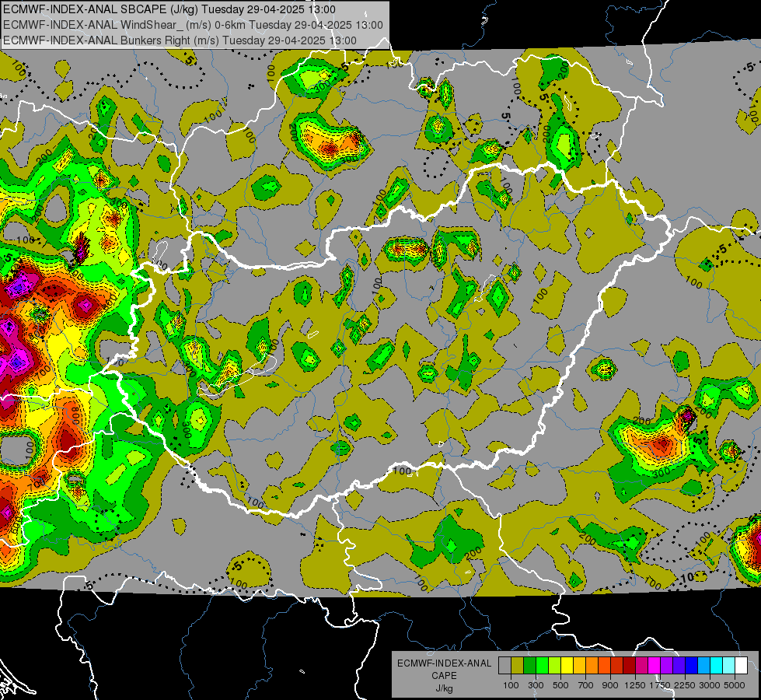Click the bright green 300–400 legend swatch
Screen dimensions: 761x700
[542, 665]
